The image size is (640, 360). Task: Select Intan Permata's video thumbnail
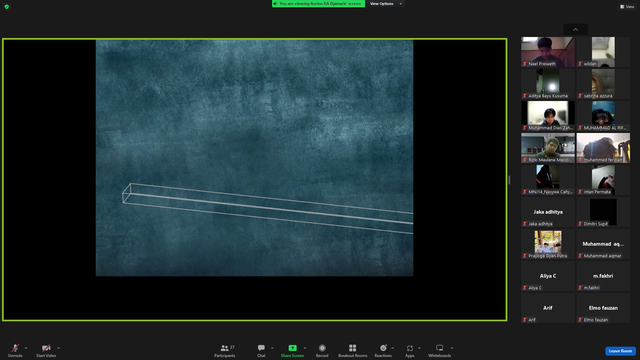pos(603,180)
